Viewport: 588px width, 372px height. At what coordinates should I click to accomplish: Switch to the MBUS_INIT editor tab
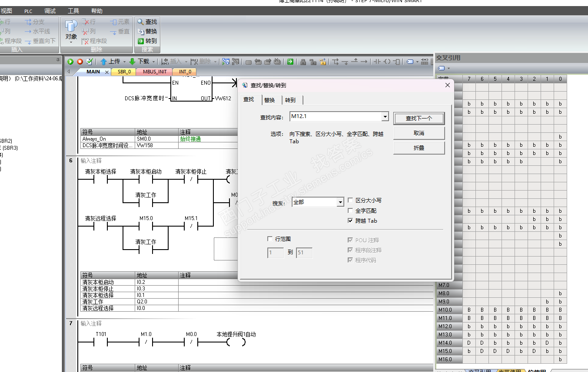(154, 72)
